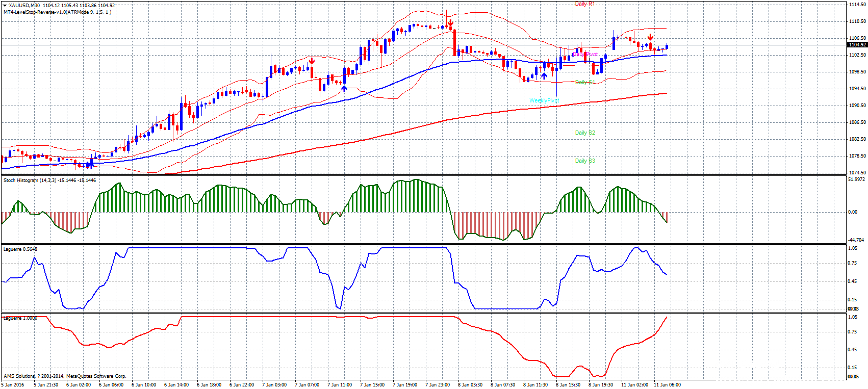Select the Daily R1 level label
The height and width of the screenshot is (389, 868).
click(x=584, y=4)
